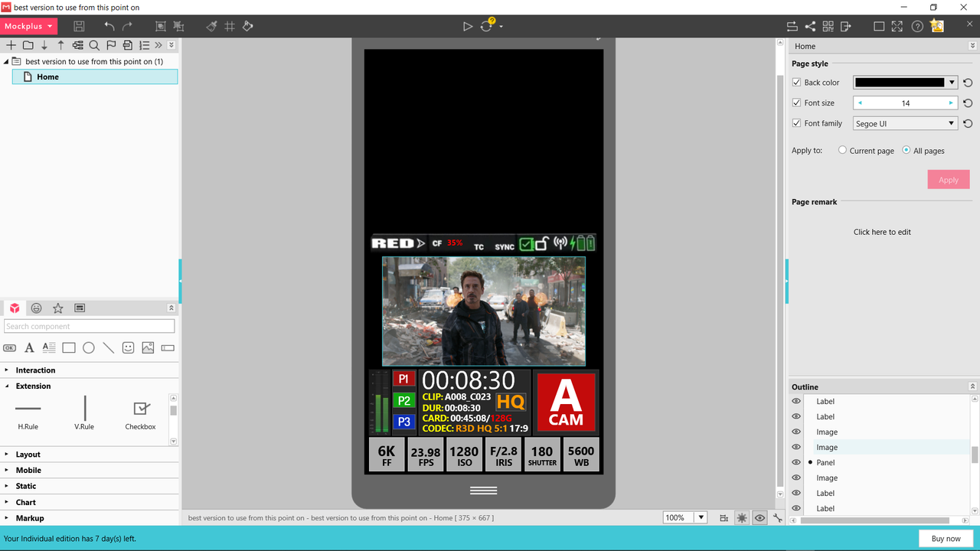The height and width of the screenshot is (551, 980).
Task: Open the Mockplus main menu
Action: (x=29, y=26)
